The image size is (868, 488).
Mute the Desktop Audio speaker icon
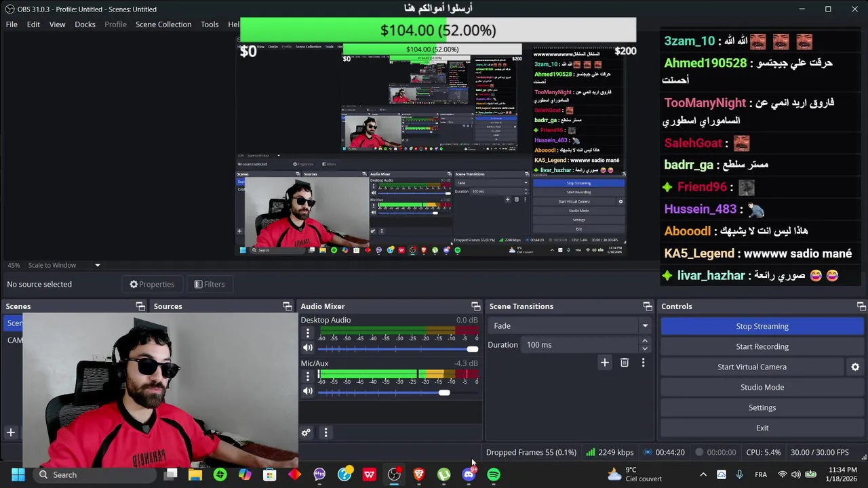coord(308,348)
